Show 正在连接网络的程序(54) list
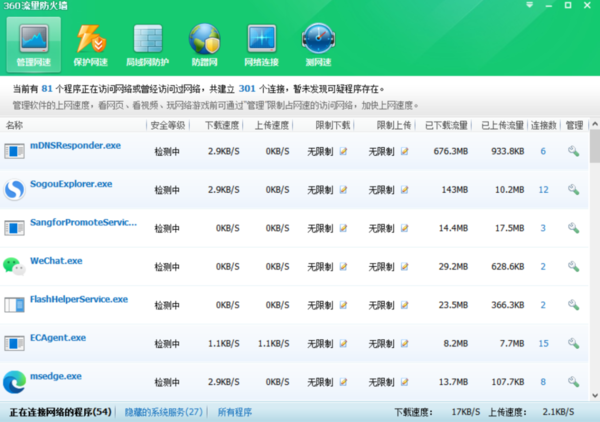Image resolution: width=600 pixels, height=422 pixels. [x=60, y=411]
